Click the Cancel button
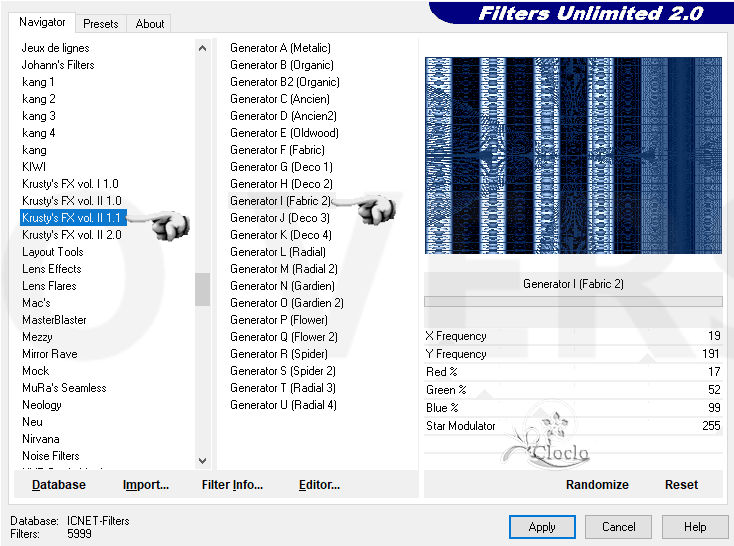Image resolution: width=734 pixels, height=546 pixels. tap(618, 527)
